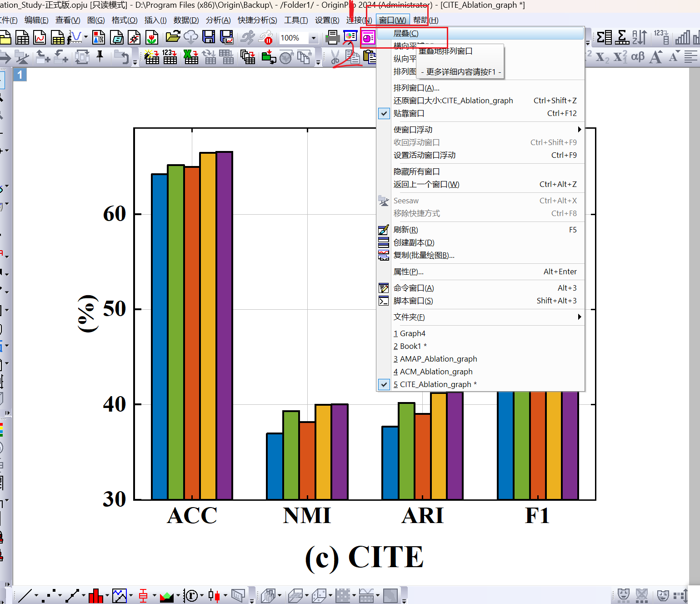
Task: Click the pin icon in second toolbar
Action: click(100, 57)
